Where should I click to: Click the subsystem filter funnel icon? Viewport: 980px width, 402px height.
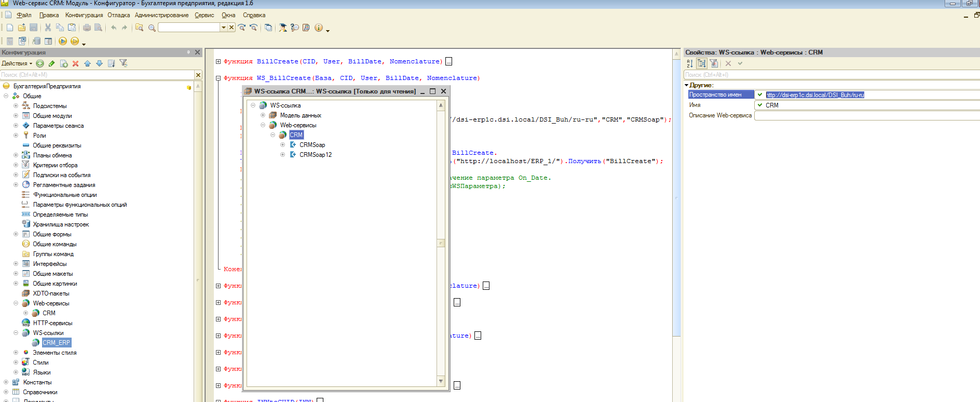(x=124, y=63)
